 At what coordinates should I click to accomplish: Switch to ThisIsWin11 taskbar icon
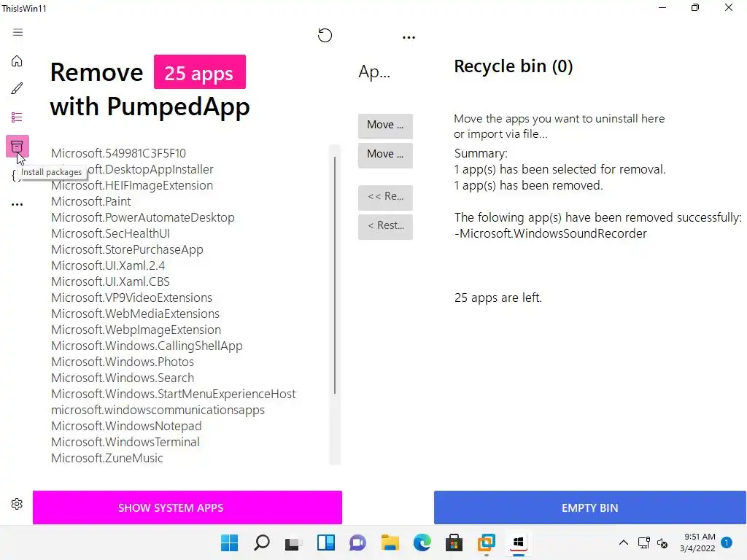[x=519, y=542]
